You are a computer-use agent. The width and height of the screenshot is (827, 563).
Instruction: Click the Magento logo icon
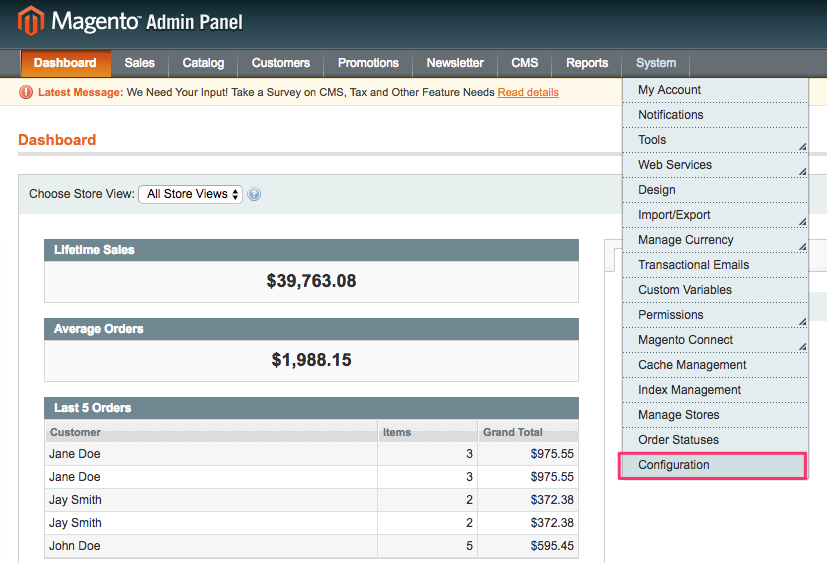pyautogui.click(x=32, y=21)
